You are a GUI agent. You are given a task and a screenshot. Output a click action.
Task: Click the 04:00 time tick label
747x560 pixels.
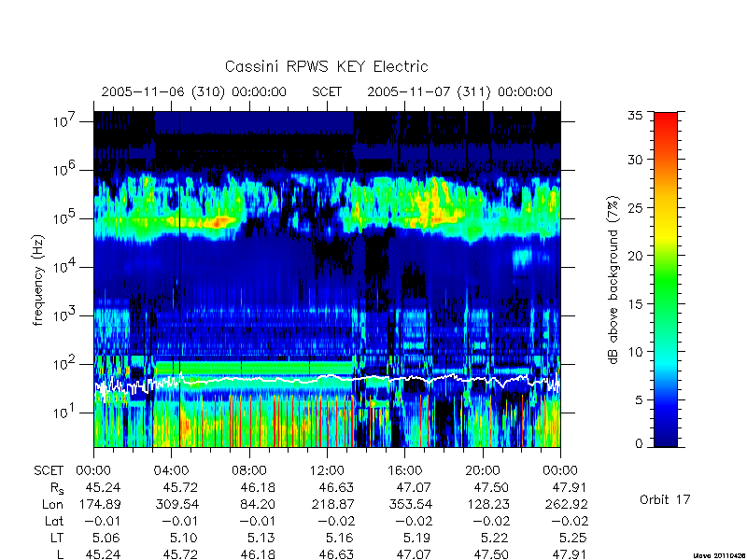pos(171,470)
